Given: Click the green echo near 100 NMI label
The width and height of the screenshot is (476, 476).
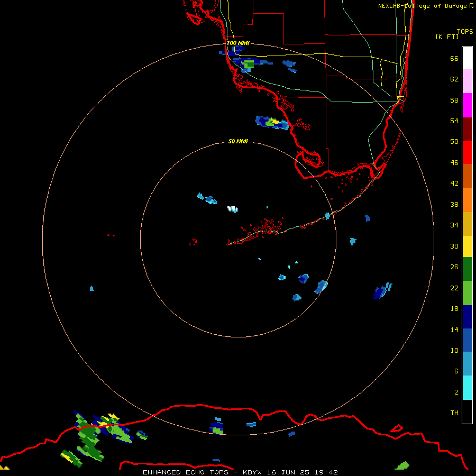Looking at the screenshot, I should click(249, 64).
